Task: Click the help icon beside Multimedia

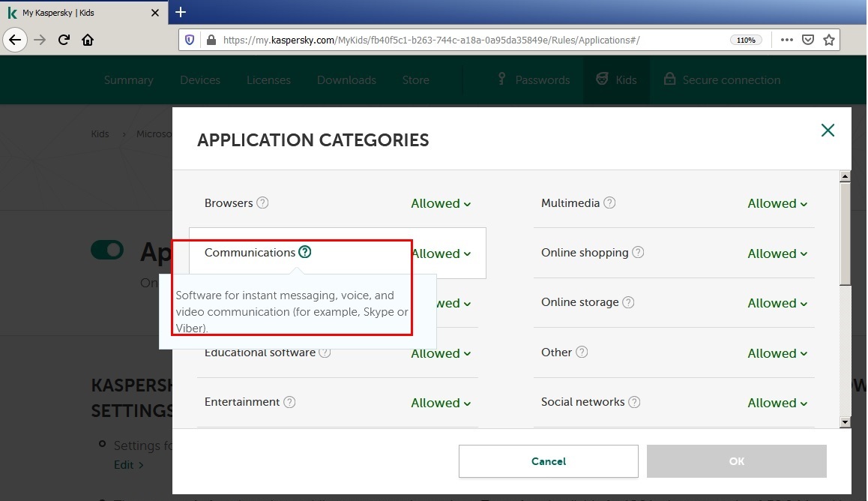Action: coord(609,202)
